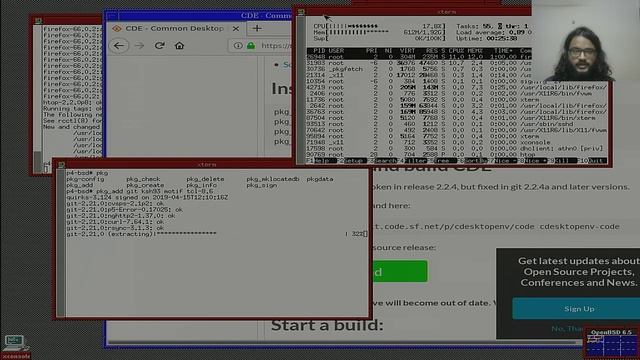Select the htop row 'dhclient: athn0 [priv]'
This screenshot has width=640, height=360.
pos(456,149)
